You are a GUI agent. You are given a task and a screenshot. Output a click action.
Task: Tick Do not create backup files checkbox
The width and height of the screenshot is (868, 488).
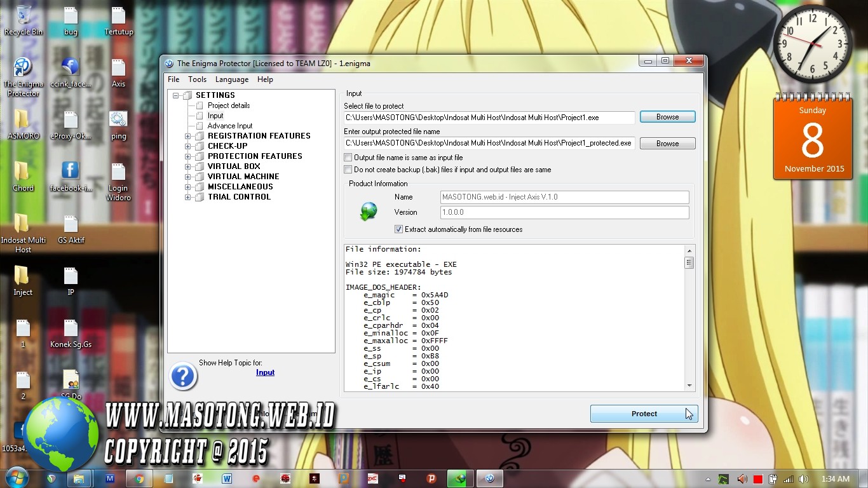[348, 170]
